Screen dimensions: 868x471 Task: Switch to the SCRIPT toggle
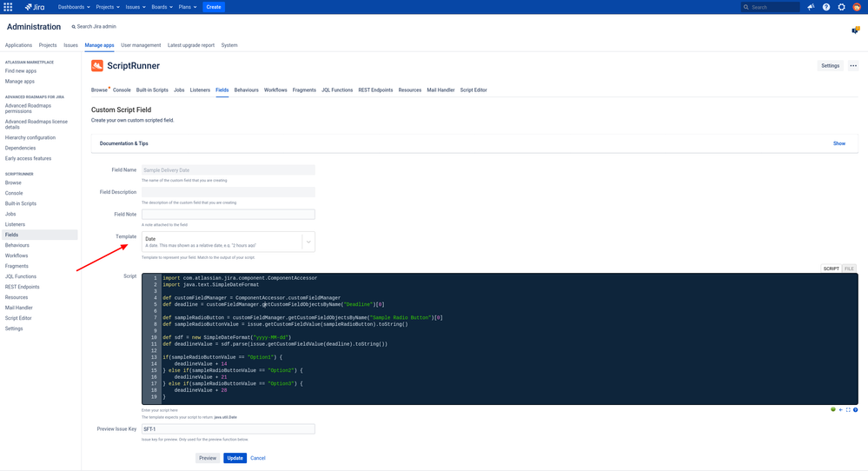[831, 269]
